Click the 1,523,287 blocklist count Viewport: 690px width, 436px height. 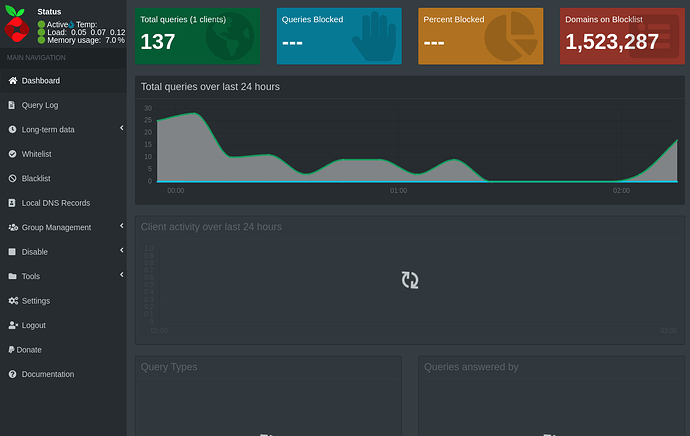pos(612,42)
